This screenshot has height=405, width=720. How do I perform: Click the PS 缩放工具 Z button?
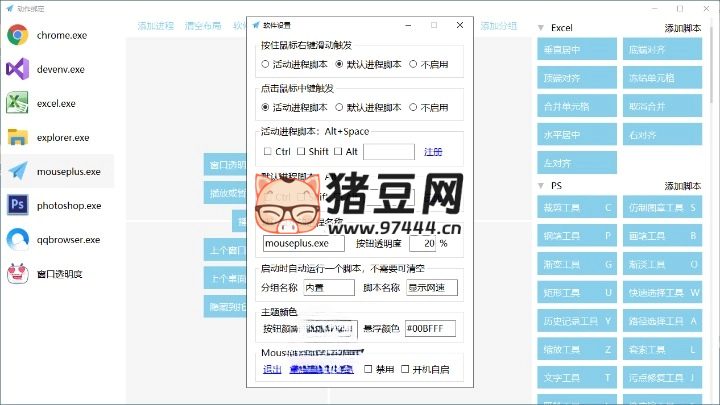pos(577,349)
